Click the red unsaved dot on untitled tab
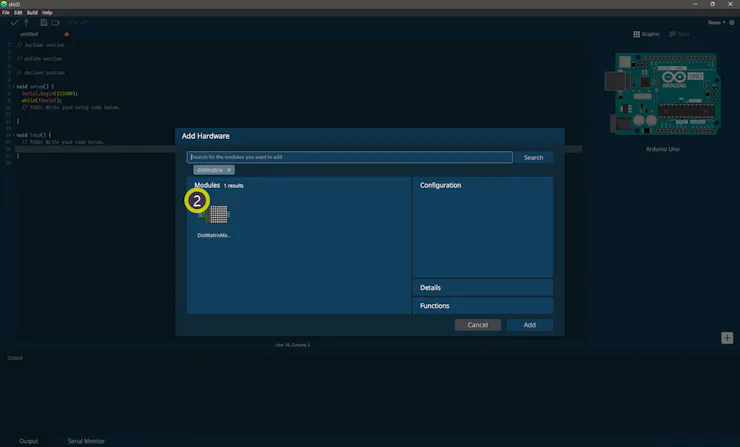The image size is (740, 447). pyautogui.click(x=67, y=34)
